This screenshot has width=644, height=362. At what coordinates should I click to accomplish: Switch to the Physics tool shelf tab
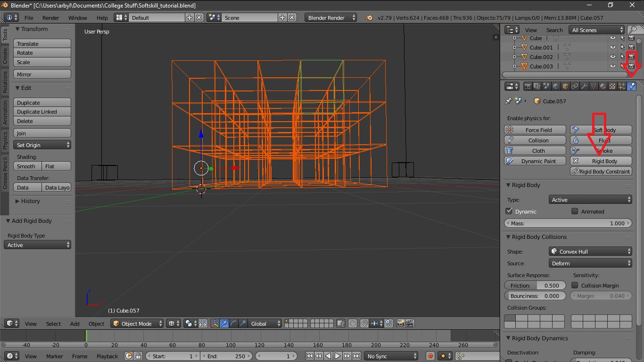tap(5, 140)
